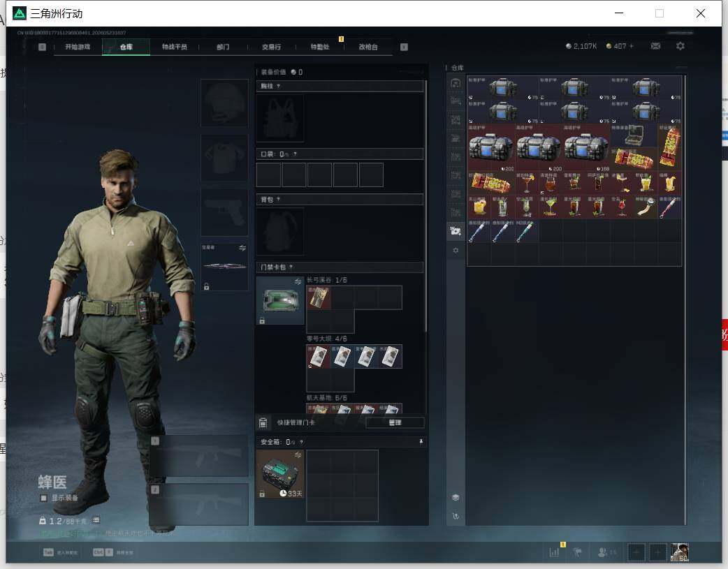Click the plus beside 407 currency
Viewport: 728px width, 569px height.
tap(632, 46)
